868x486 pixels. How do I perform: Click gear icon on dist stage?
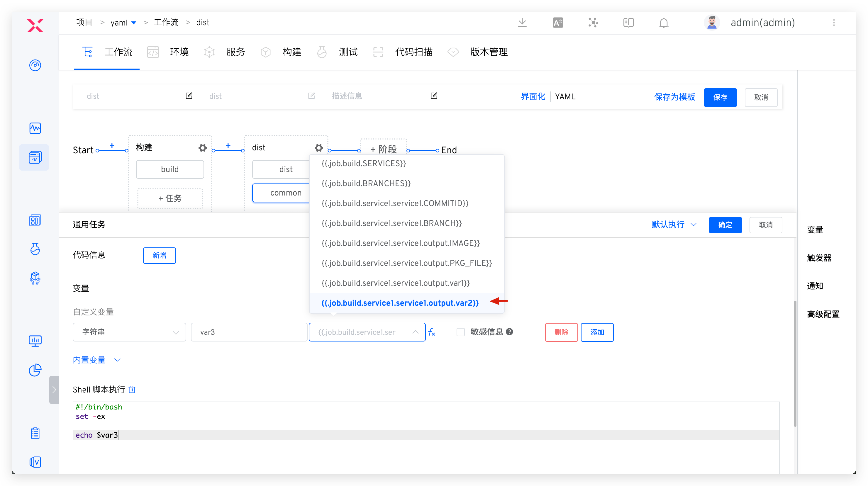point(318,147)
